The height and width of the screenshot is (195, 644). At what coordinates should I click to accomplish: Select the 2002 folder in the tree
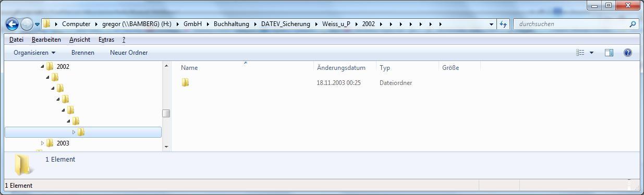point(63,67)
